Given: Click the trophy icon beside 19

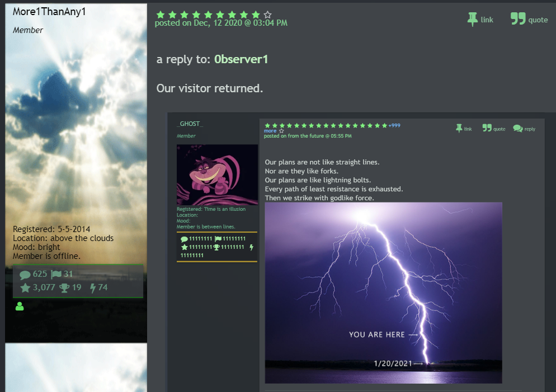Looking at the screenshot, I should (x=64, y=288).
